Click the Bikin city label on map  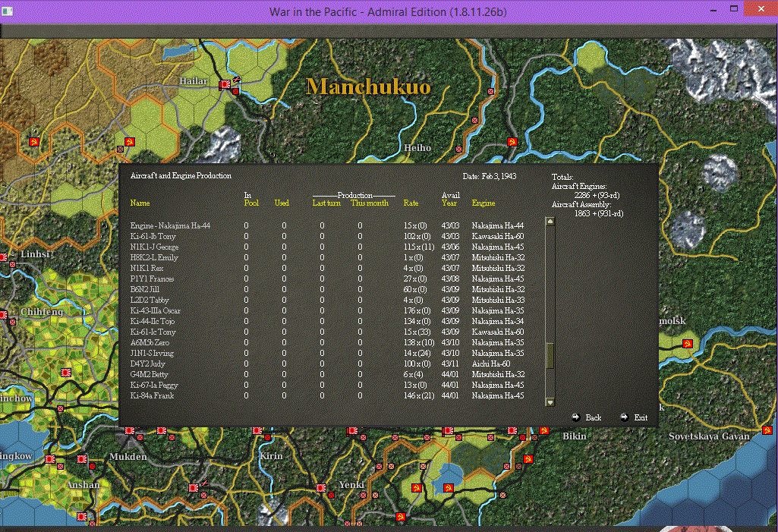(575, 436)
